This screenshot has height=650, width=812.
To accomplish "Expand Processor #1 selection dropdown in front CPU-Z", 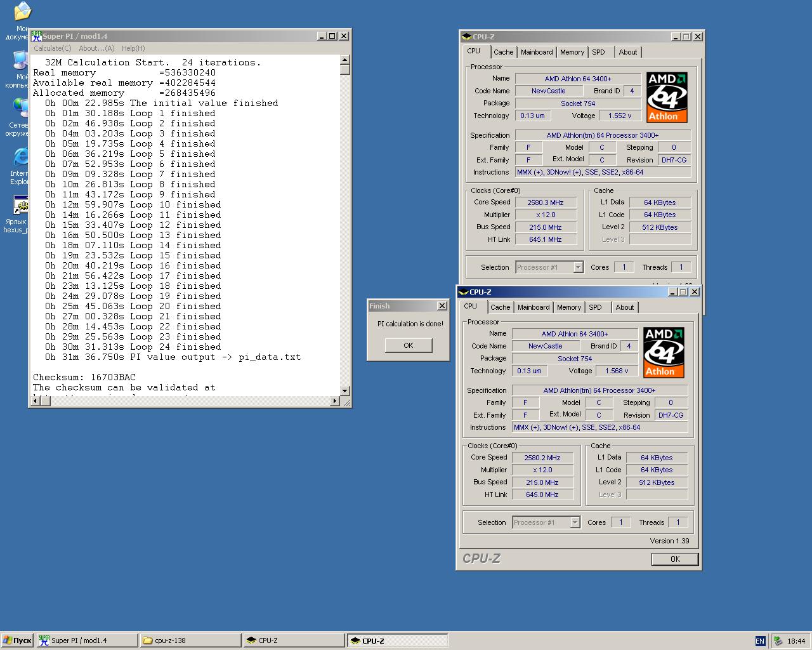I will pos(575,522).
